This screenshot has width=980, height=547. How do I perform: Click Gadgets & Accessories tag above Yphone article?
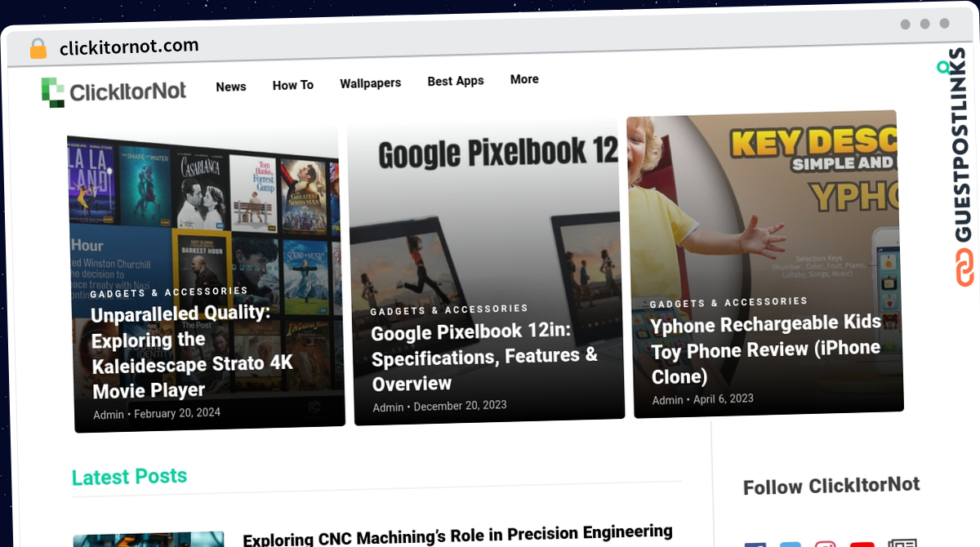tap(728, 302)
